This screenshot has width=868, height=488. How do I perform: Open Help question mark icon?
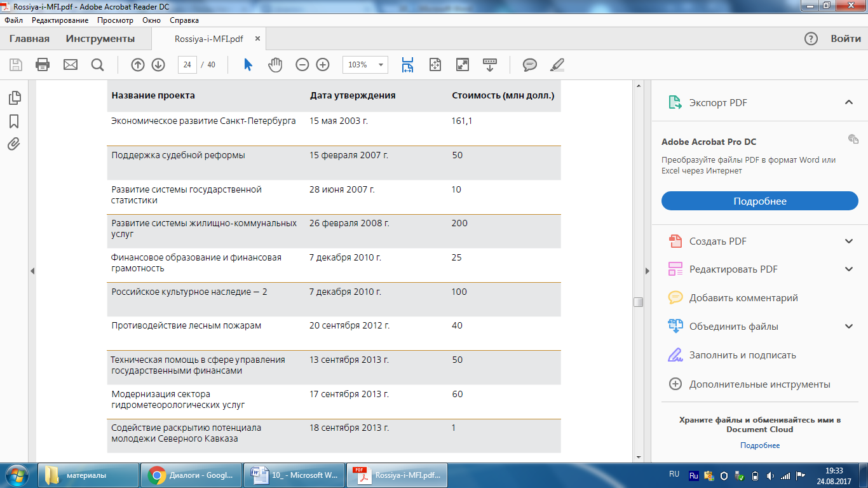(811, 39)
